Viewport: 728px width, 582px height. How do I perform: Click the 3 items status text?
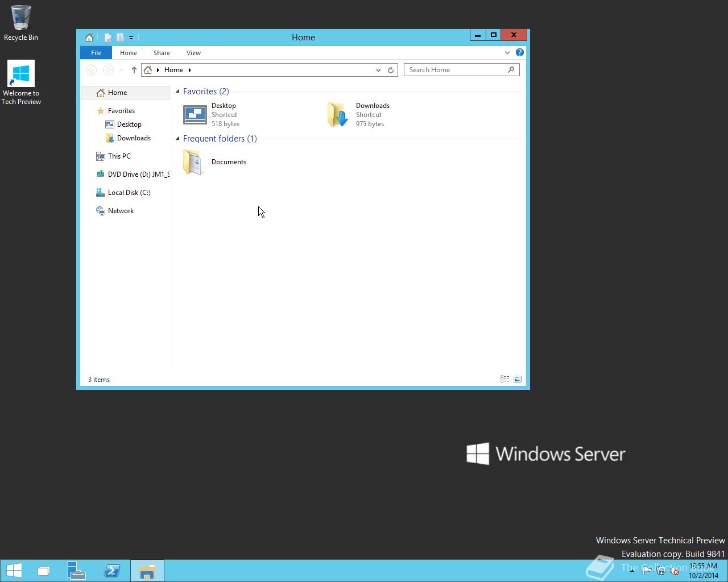coord(99,380)
